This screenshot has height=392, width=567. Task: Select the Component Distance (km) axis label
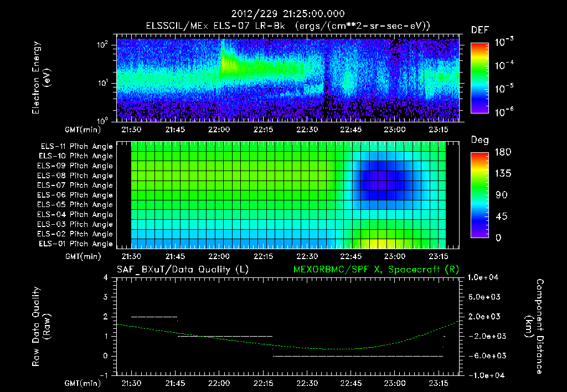click(534, 327)
